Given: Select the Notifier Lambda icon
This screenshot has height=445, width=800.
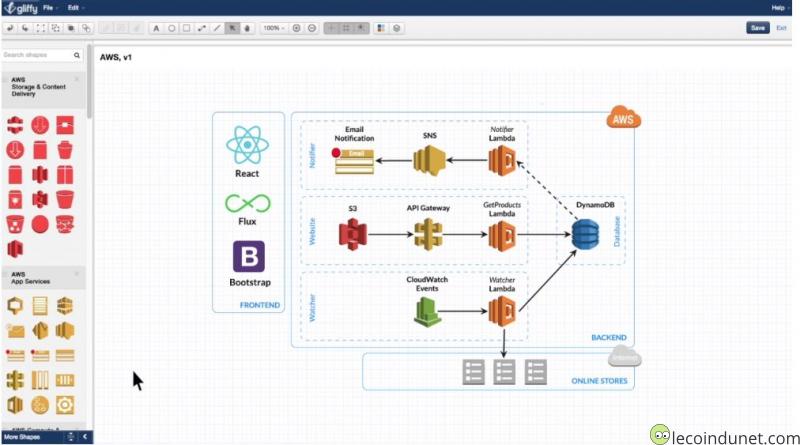Looking at the screenshot, I should click(x=502, y=160).
